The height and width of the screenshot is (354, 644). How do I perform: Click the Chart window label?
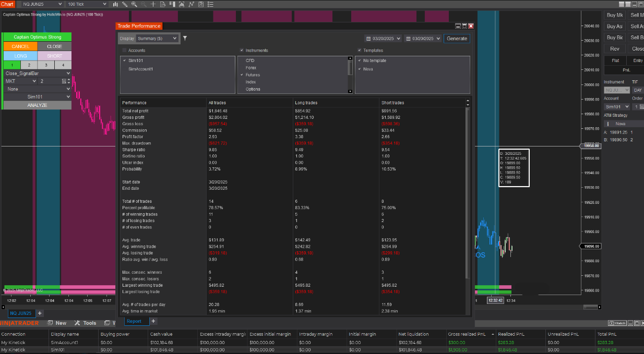(7, 4)
